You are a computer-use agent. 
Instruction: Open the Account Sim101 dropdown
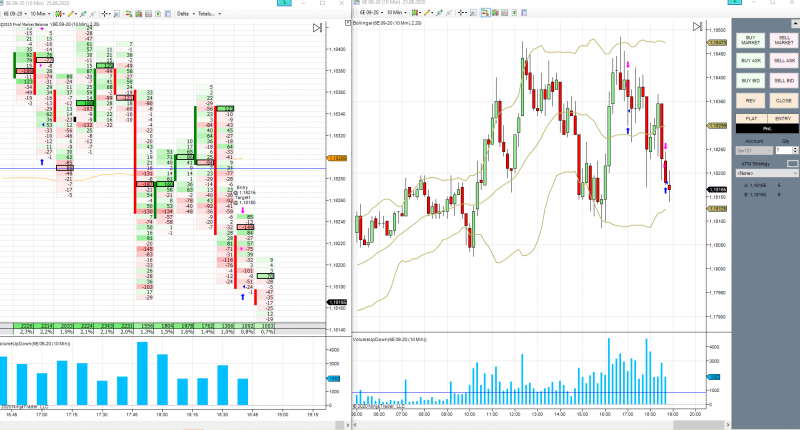(754, 150)
